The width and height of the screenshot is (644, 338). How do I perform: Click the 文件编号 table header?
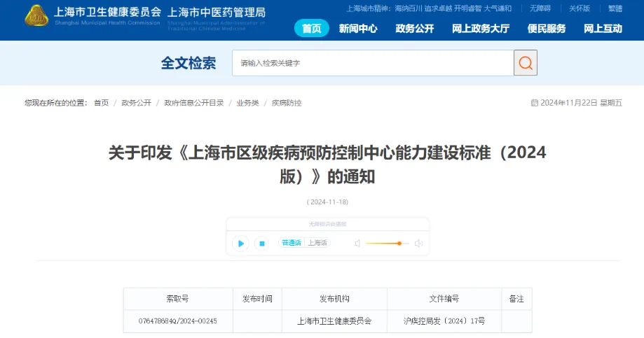444,299
